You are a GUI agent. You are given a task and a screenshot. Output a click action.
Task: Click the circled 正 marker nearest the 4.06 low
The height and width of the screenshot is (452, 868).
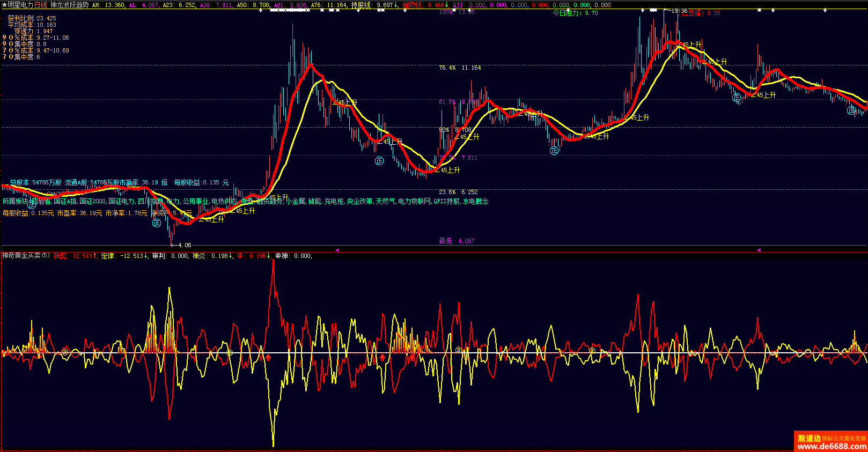[x=157, y=223]
